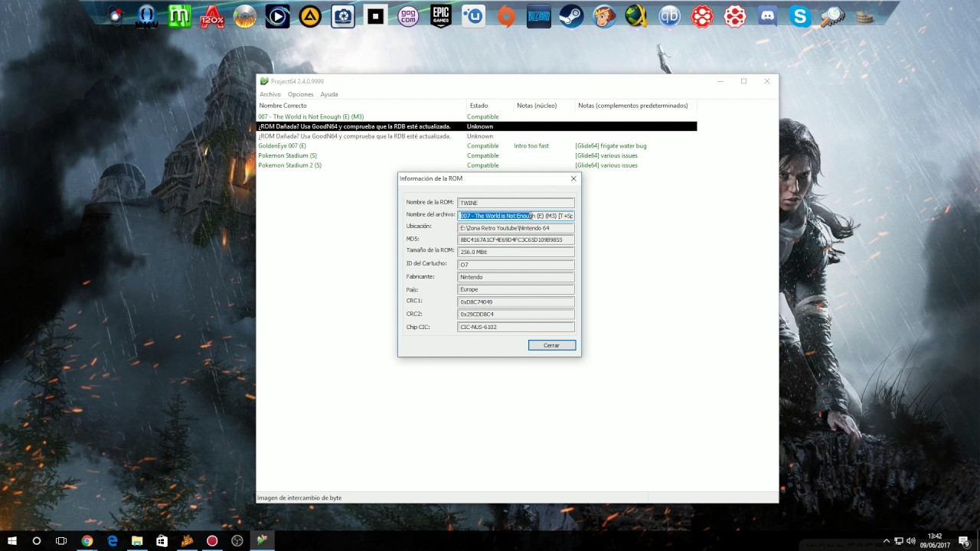
Task: Open the cartoon face dock icon
Action: pos(604,16)
